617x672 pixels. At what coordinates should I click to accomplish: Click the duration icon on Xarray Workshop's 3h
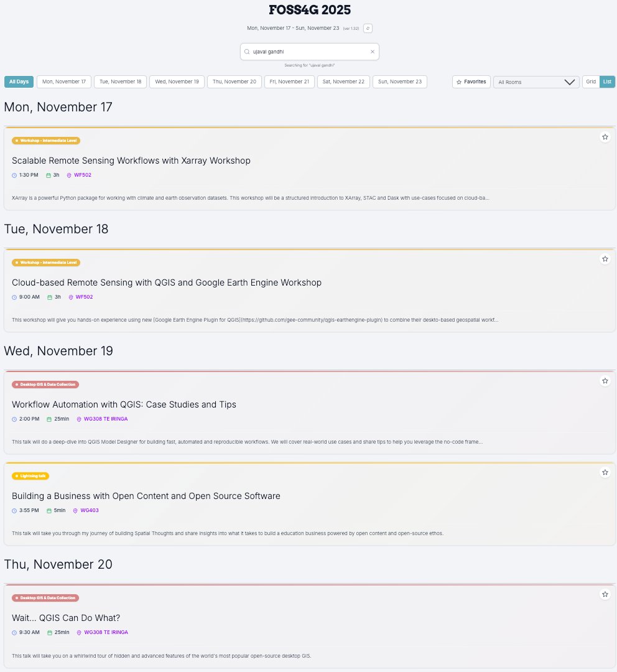[49, 175]
